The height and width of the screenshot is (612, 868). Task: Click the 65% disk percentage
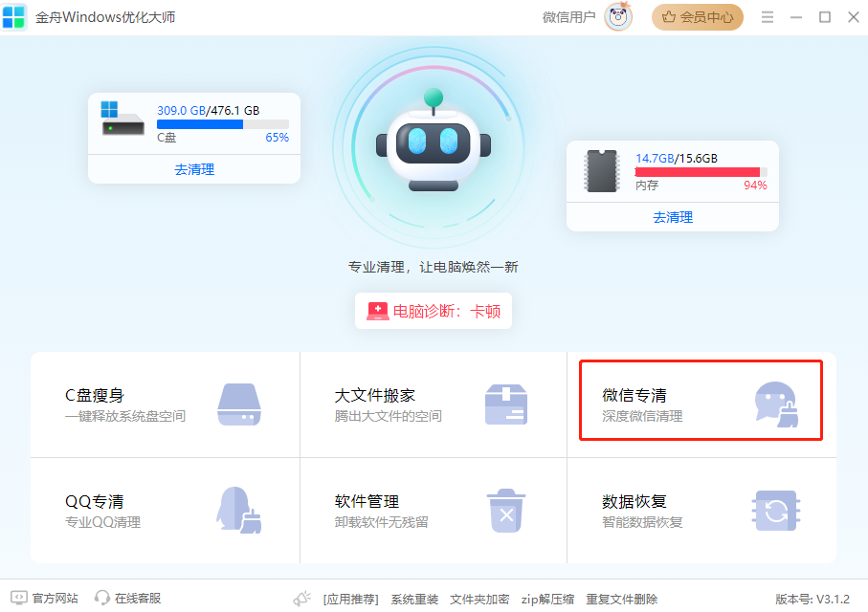pos(278,138)
